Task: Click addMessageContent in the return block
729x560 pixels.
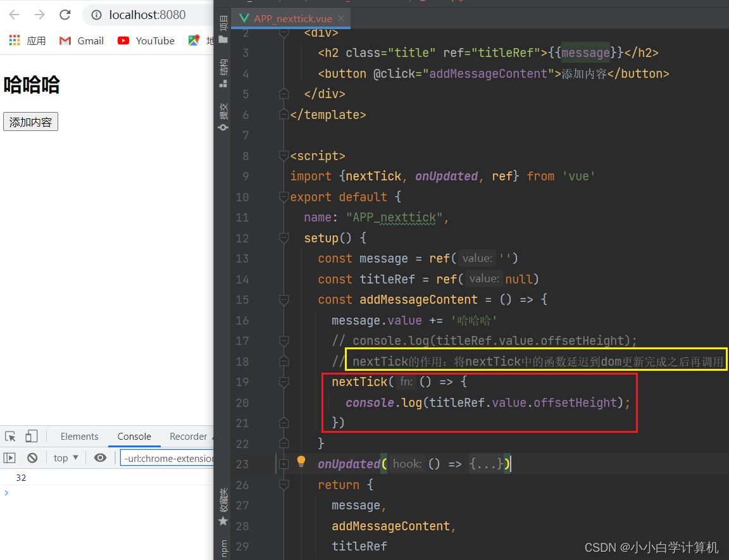Action: (x=390, y=526)
